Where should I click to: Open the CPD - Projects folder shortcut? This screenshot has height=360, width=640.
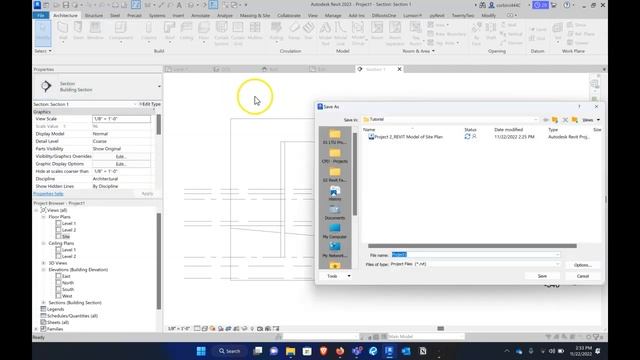pyautogui.click(x=335, y=156)
